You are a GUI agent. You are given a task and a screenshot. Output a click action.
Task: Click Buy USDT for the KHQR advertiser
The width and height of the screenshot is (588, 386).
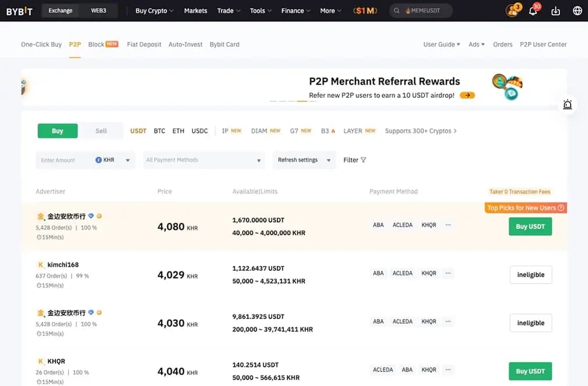pos(530,371)
